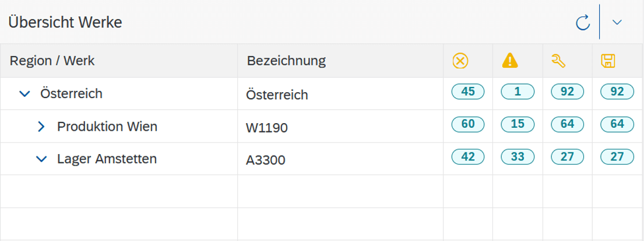This screenshot has height=241, width=644.
Task: Click the yellow warning triangle column icon
Action: point(510,61)
